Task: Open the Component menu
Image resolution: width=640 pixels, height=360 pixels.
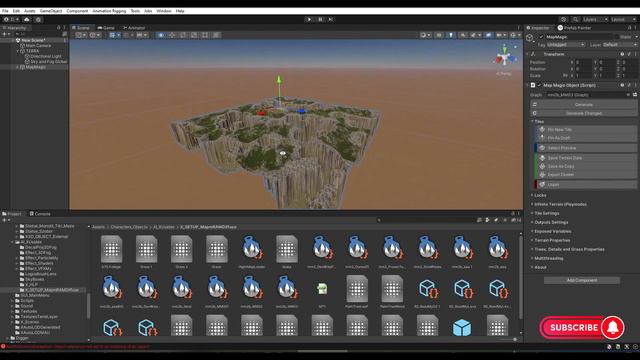Action: tap(77, 11)
